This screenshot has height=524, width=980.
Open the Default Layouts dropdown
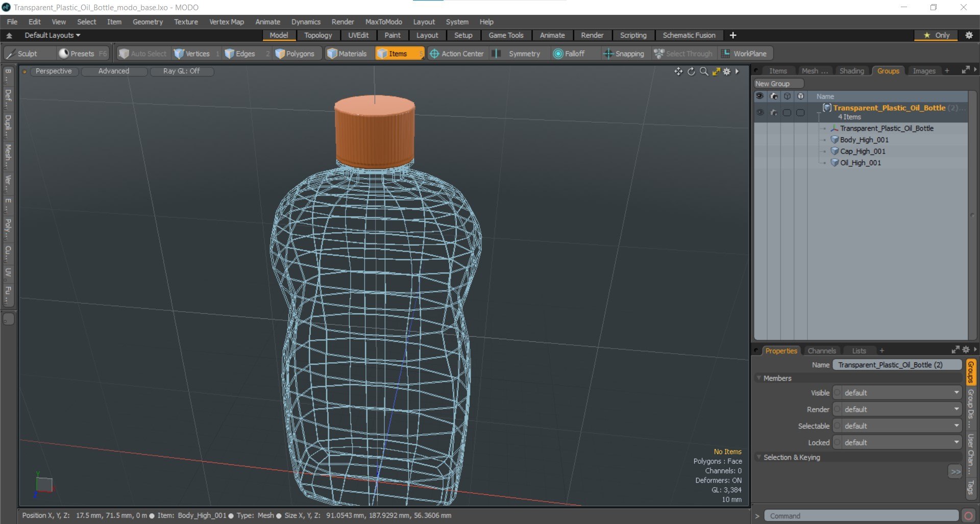coord(52,35)
